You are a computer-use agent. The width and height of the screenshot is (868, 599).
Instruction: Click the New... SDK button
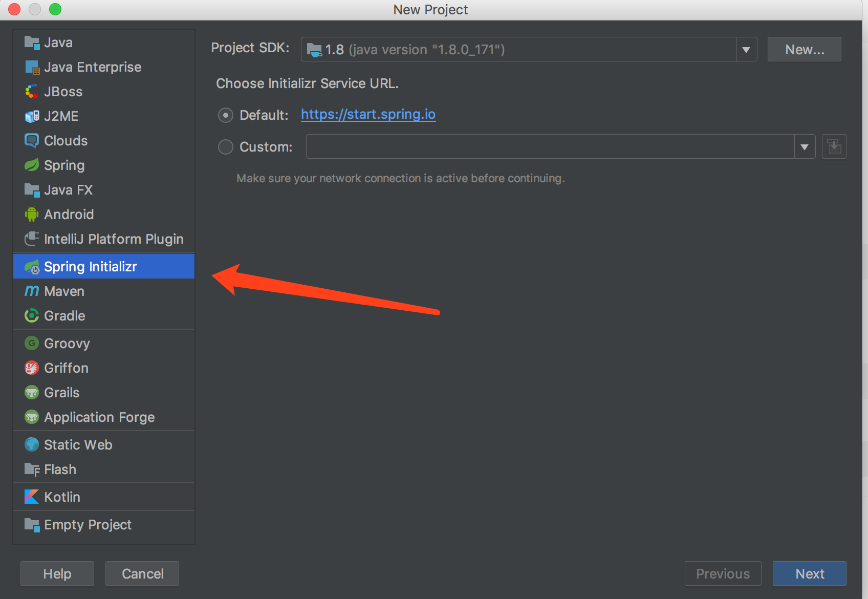805,50
